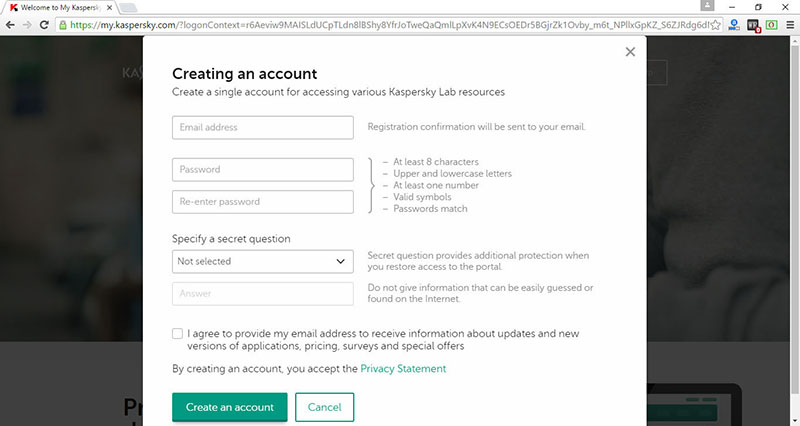Click the Not selected dropdown arrow

click(340, 261)
